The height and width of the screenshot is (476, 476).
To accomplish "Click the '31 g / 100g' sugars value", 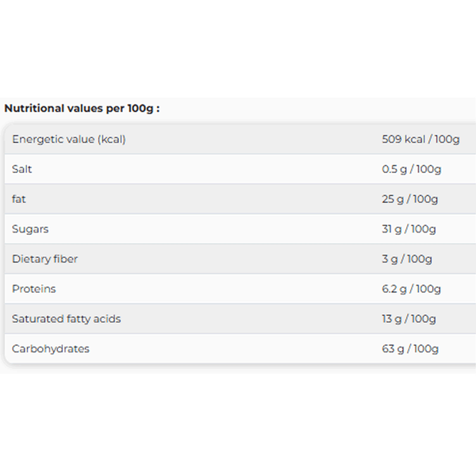I will (x=409, y=229).
